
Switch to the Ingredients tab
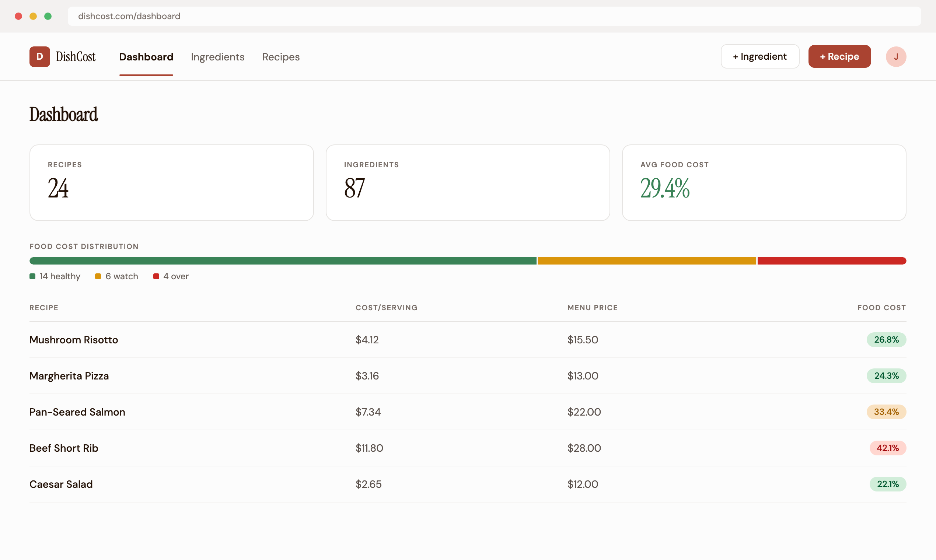pyautogui.click(x=217, y=57)
